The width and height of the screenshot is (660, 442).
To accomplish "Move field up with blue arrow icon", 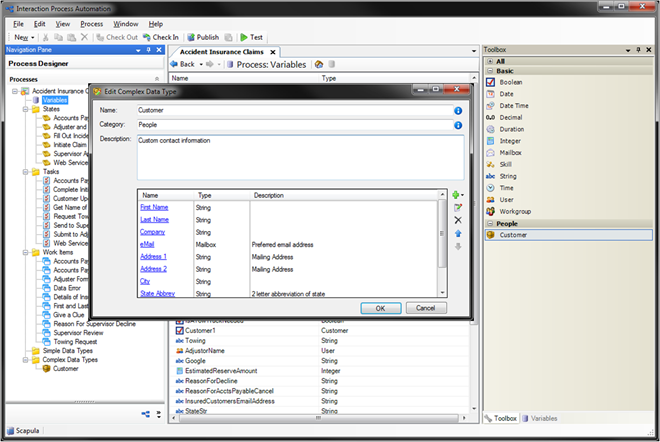I will pos(457,233).
